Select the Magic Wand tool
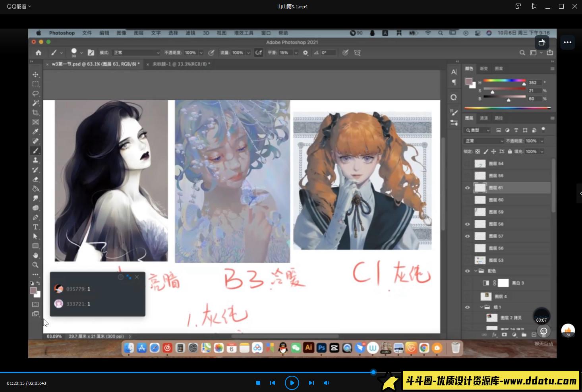This screenshot has width=582, height=392. pyautogui.click(x=35, y=103)
